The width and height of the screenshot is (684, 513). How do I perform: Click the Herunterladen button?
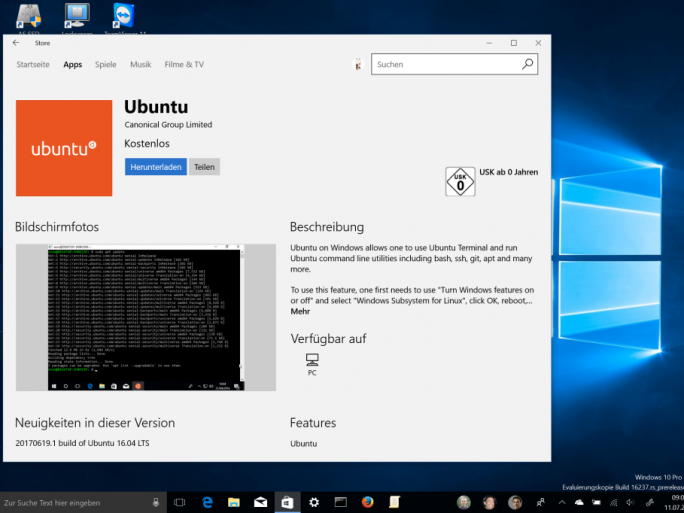click(x=156, y=167)
